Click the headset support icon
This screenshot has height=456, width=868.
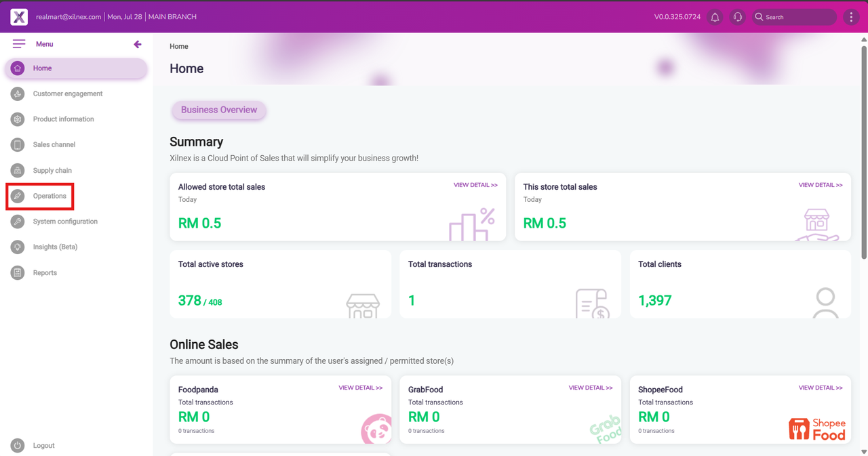point(738,17)
